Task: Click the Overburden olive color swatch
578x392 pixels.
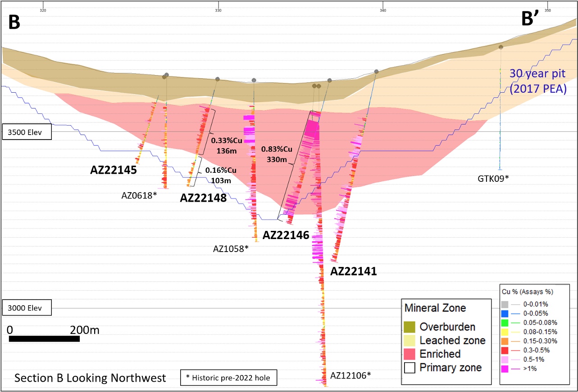Action: [409, 326]
